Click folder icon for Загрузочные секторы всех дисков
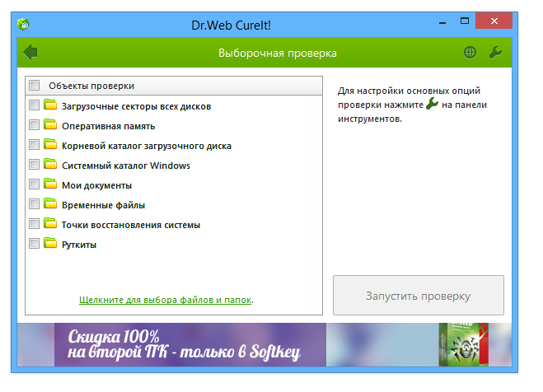This screenshot has width=543, height=392. point(50,105)
